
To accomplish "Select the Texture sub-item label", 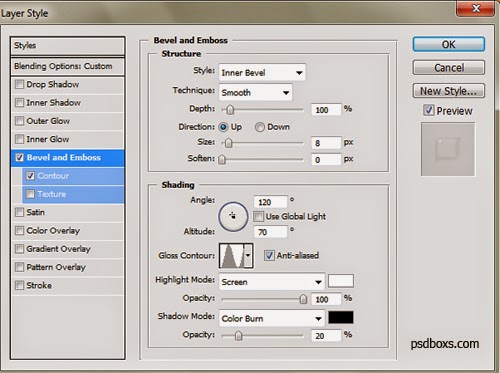I will click(x=52, y=194).
